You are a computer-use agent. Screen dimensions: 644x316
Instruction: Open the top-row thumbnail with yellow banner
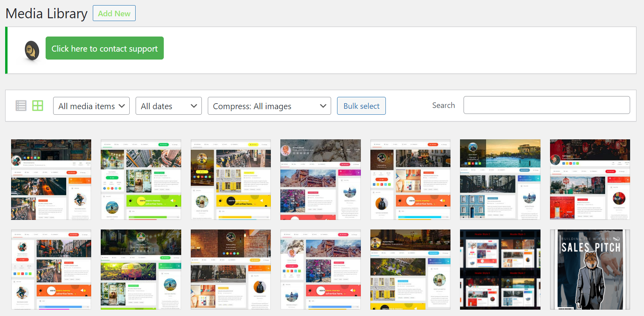pos(231,179)
